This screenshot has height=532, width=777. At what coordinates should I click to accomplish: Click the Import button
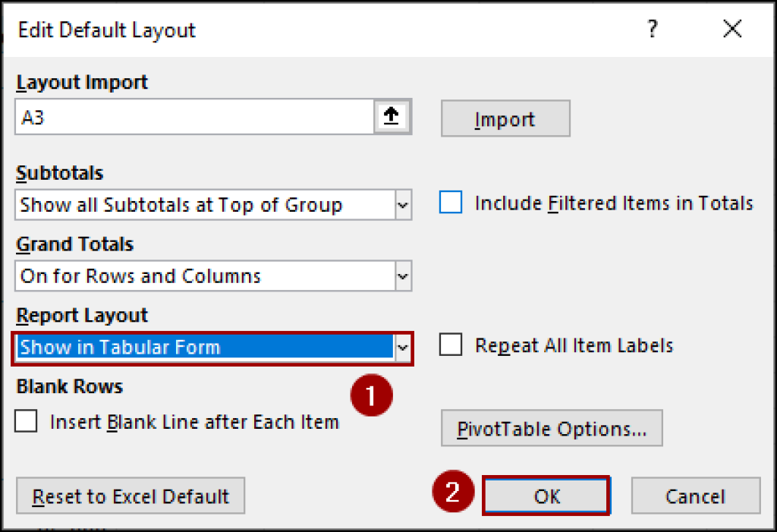[505, 119]
